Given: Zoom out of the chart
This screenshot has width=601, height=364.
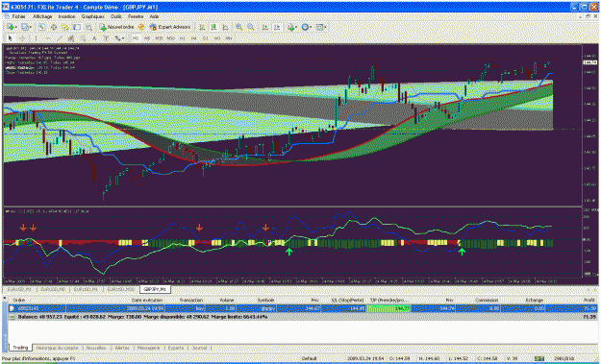Looking at the screenshot, I should pos(251,27).
